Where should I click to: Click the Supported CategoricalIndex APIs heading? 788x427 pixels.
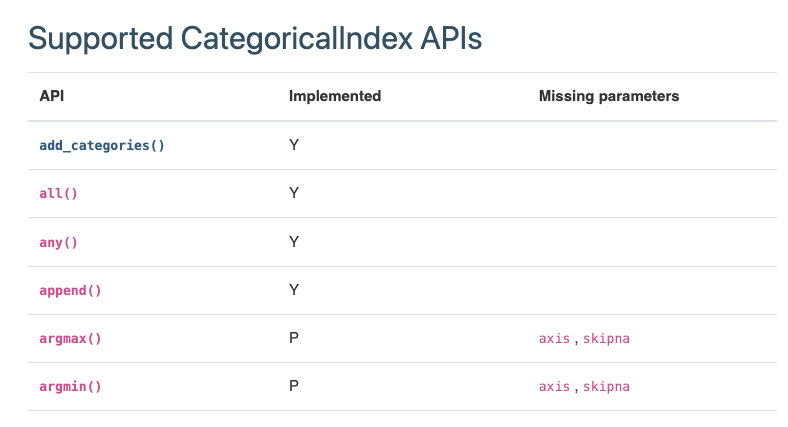click(255, 39)
